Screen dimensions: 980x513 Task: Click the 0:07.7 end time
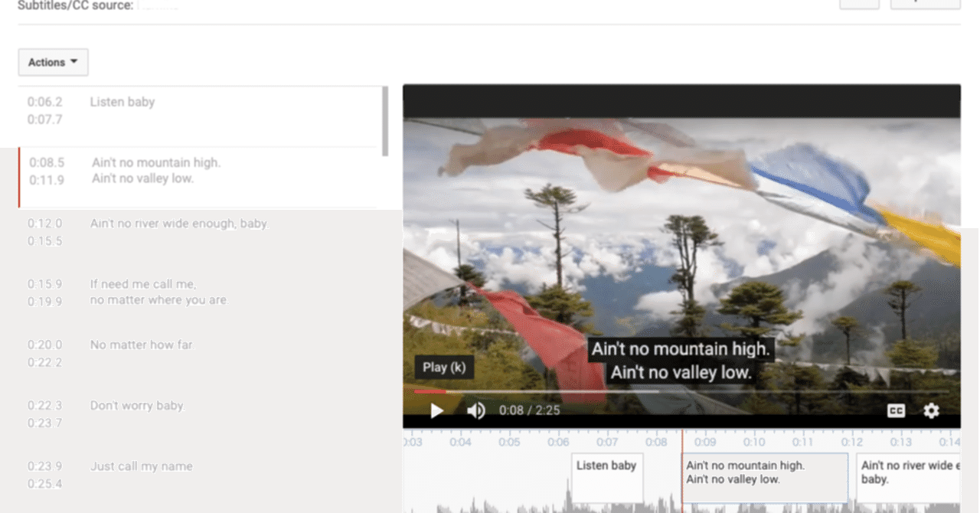(x=45, y=119)
